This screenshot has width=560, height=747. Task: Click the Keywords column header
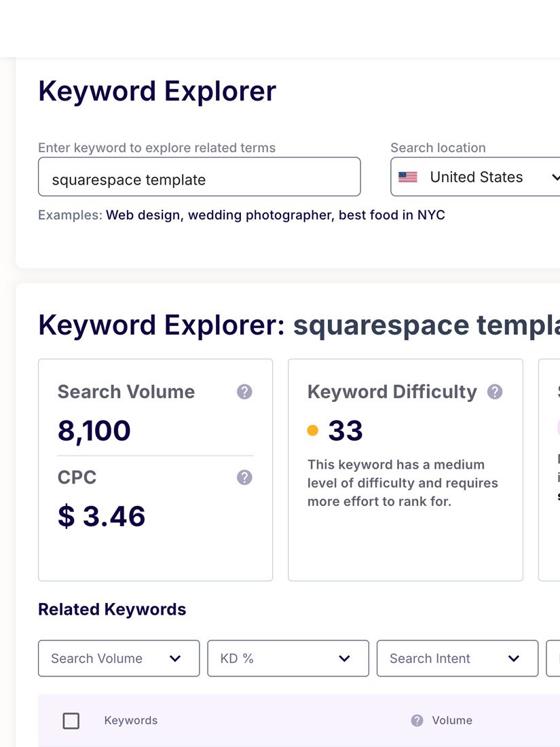(131, 721)
